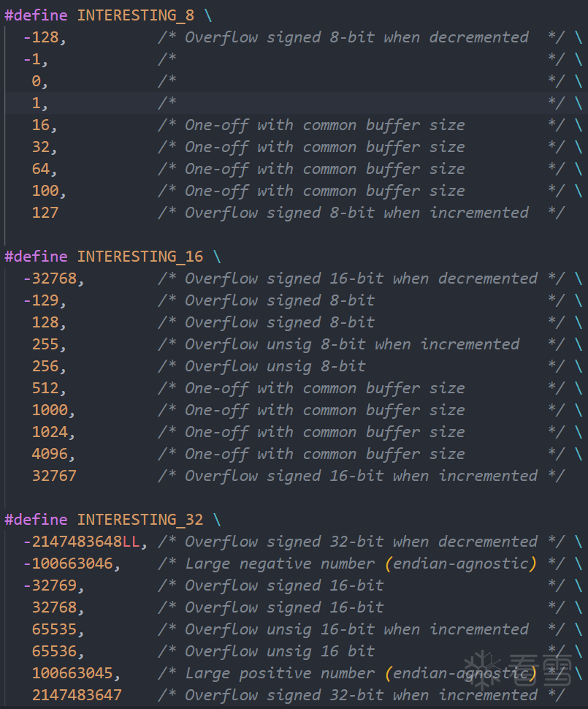Click the number 512

[45, 388]
